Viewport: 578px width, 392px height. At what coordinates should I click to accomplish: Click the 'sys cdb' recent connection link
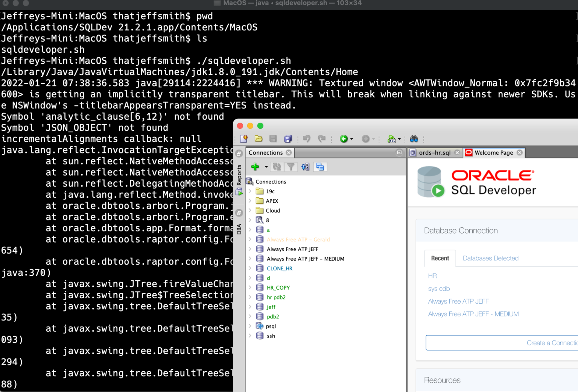[439, 289]
